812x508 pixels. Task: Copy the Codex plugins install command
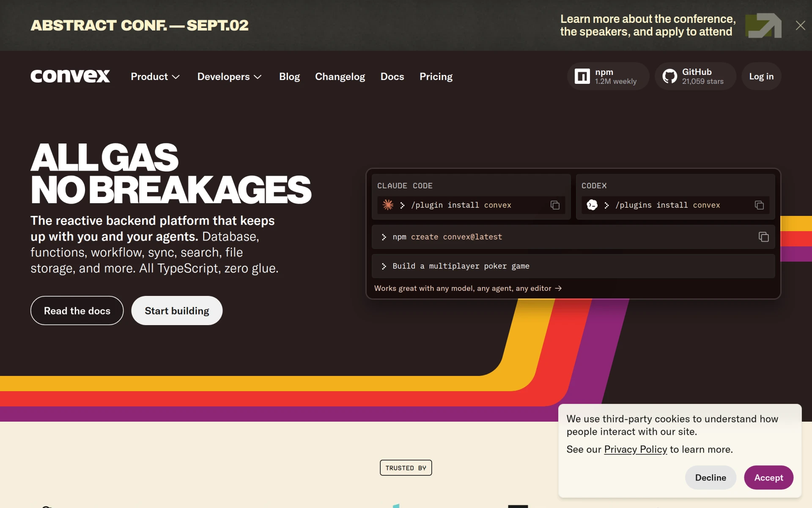click(x=759, y=205)
